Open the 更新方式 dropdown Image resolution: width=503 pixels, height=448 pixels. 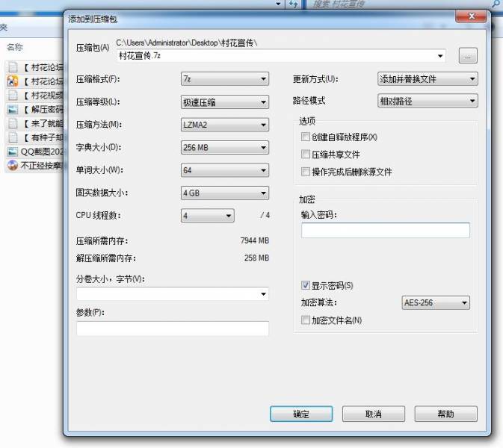point(428,79)
